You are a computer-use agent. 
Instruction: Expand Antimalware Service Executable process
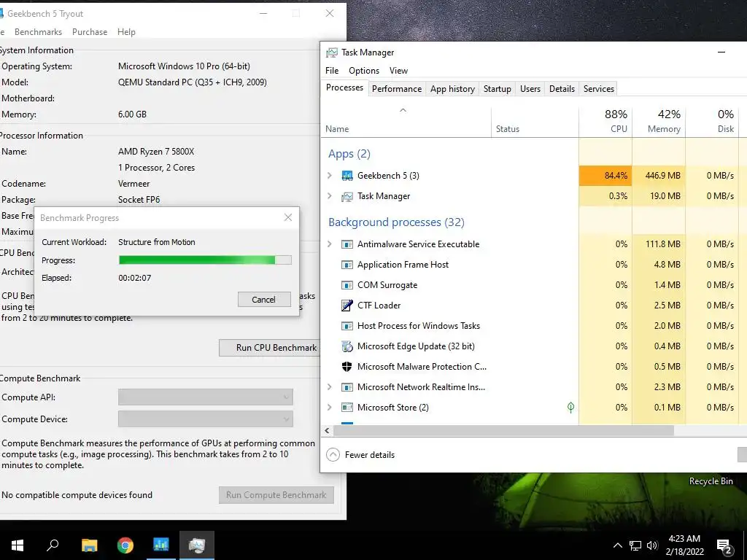(329, 244)
